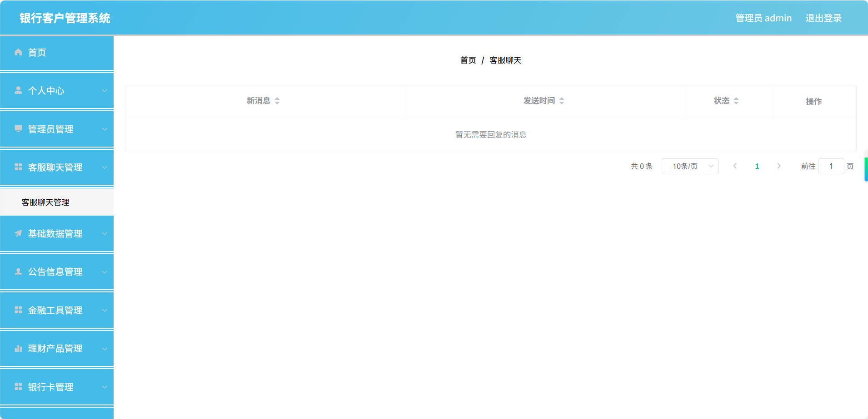Expand the 基础数据管理 chevron
The image size is (868, 419).
(105, 233)
